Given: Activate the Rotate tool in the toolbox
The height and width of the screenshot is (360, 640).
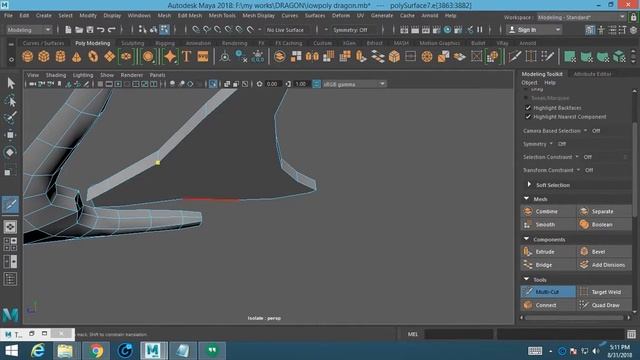Looking at the screenshot, I should point(11,153).
